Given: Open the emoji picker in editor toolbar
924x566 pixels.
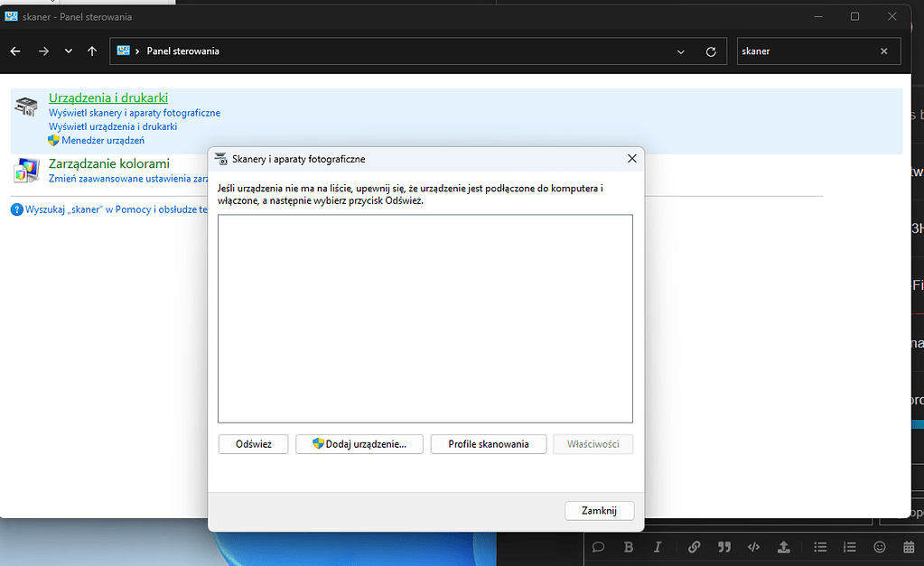Looking at the screenshot, I should pyautogui.click(x=879, y=547).
